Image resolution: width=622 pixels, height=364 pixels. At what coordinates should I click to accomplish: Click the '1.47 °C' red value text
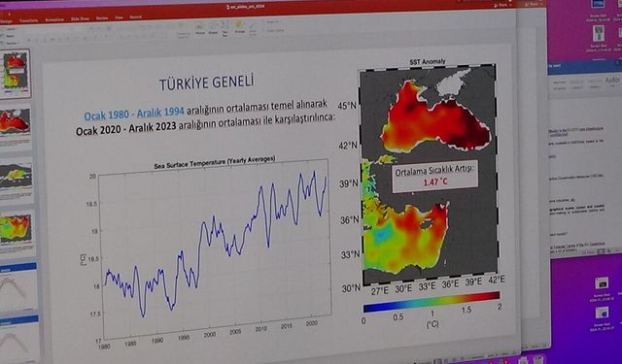(434, 182)
